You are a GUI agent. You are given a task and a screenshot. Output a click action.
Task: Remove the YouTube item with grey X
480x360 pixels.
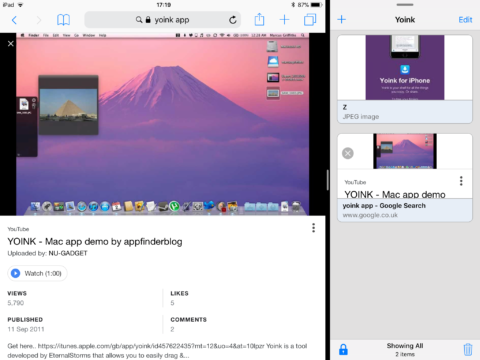pos(348,153)
